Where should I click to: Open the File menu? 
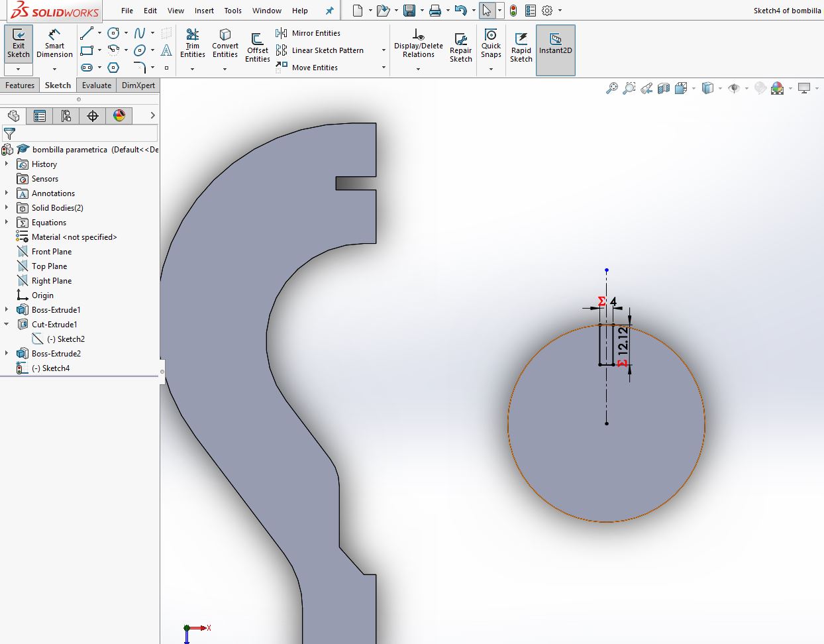coord(127,11)
